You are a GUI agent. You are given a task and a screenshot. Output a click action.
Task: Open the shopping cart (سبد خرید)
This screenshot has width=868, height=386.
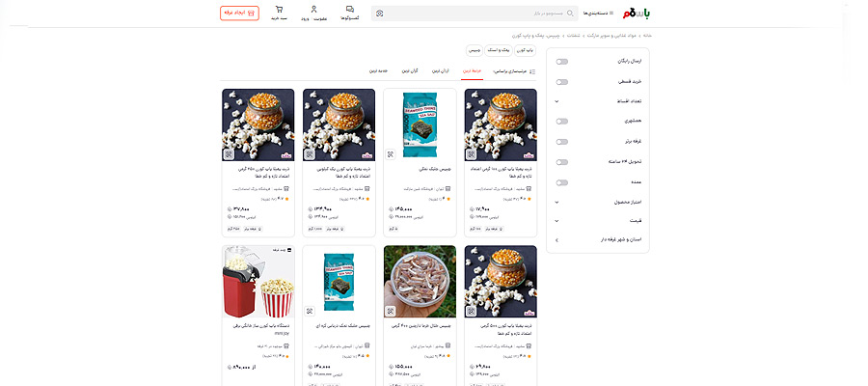[279, 13]
